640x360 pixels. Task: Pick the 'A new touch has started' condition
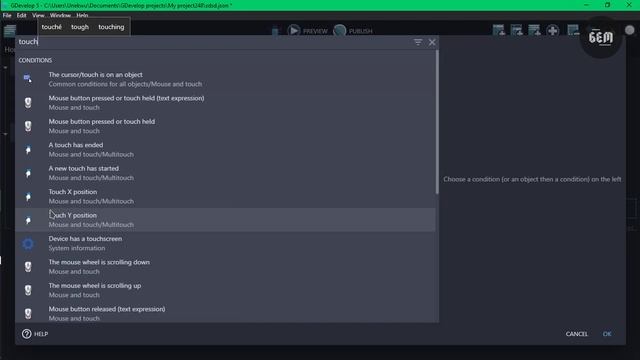click(225, 173)
